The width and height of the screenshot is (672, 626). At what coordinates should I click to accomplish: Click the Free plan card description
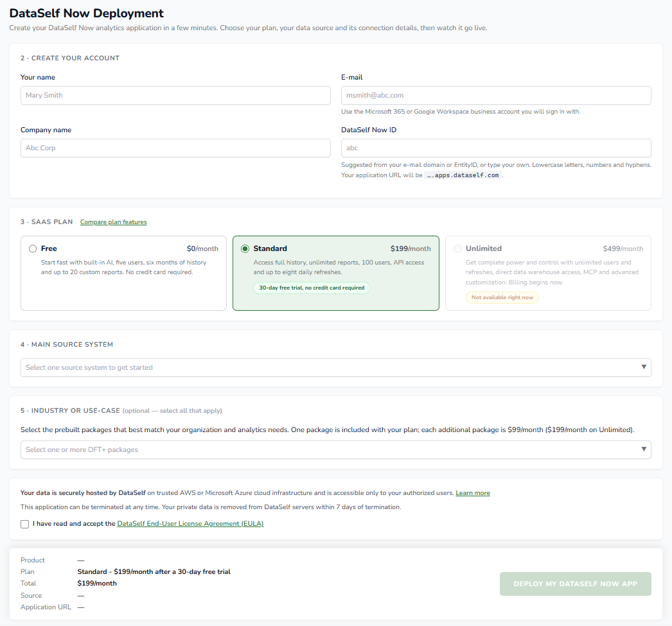click(123, 267)
